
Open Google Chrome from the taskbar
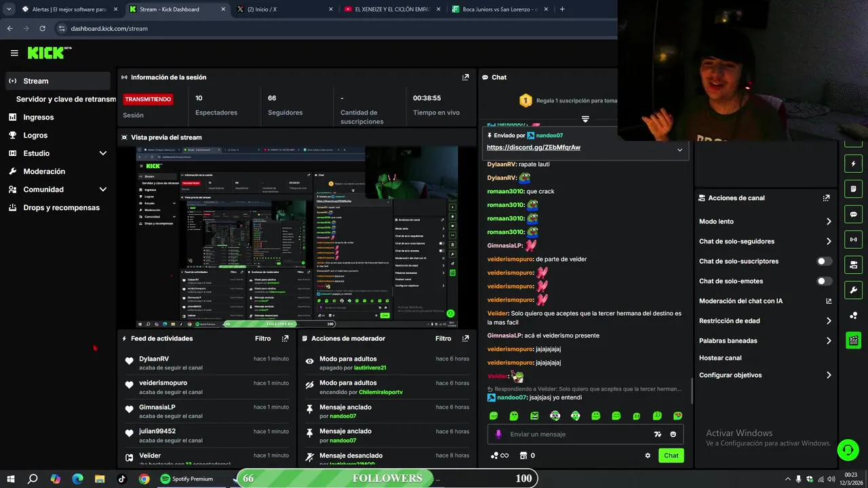coord(144,479)
